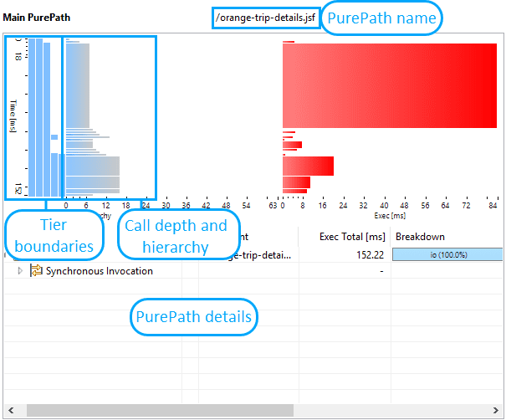The image size is (506, 420).
Task: Click the left arrow of horizontal scrollbar
Action: tap(11, 410)
